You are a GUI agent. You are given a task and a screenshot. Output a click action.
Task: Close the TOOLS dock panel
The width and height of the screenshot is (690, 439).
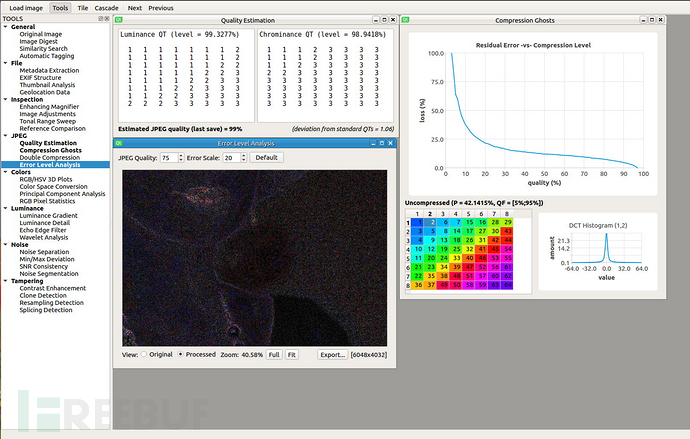click(106, 18)
